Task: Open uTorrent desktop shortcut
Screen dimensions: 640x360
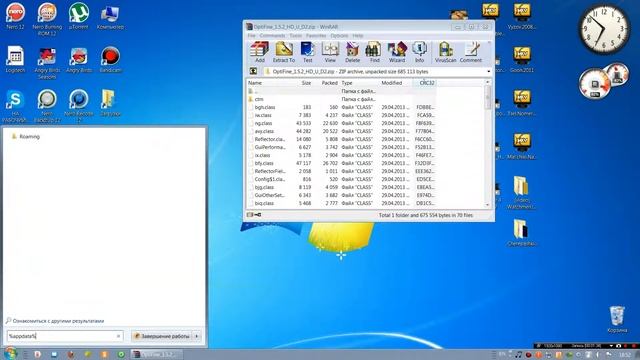Action: 78,16
